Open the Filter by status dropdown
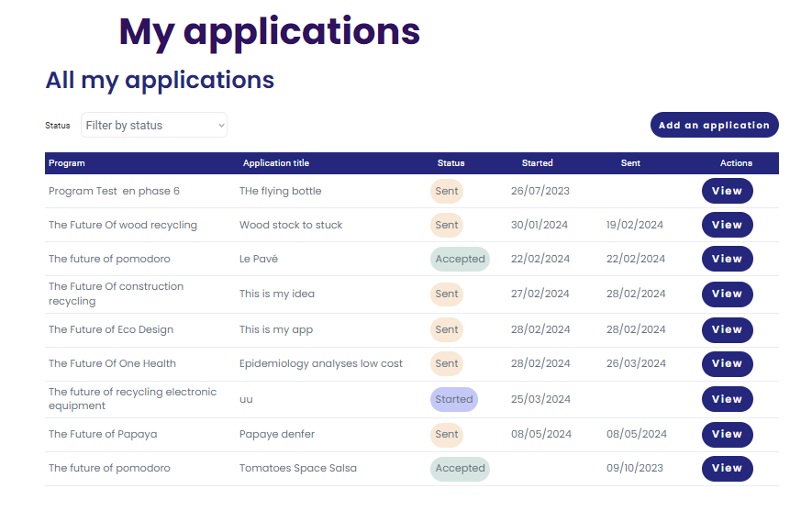Screen dimensions: 812x511 pyautogui.click(x=154, y=126)
